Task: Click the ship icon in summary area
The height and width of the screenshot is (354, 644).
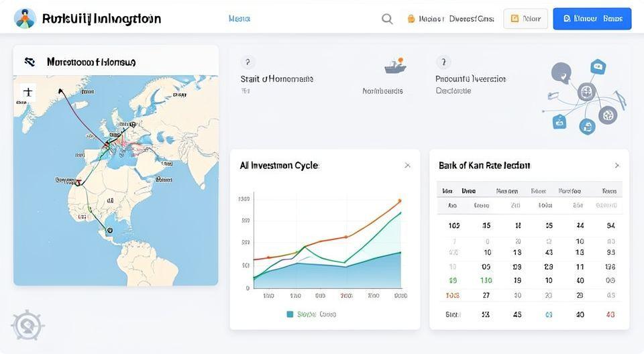Action: coord(394,66)
